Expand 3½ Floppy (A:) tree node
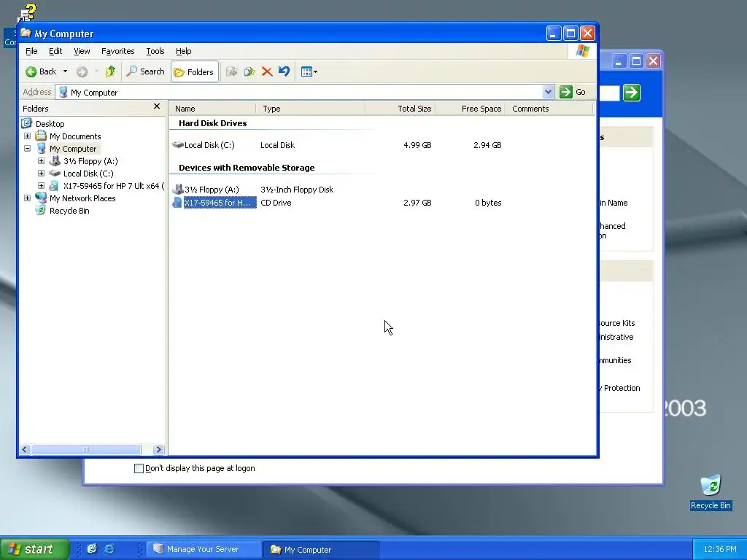Image resolution: width=747 pixels, height=560 pixels. coord(41,161)
